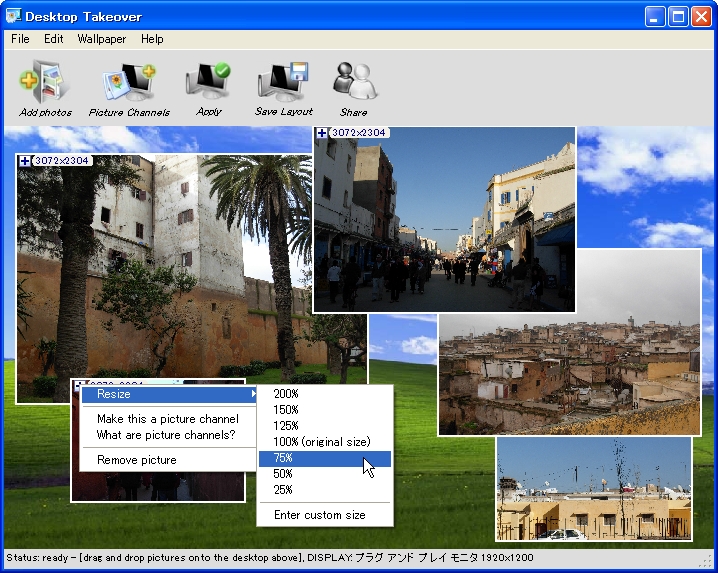Click the status bar ready message
Screen dimensions: 718x573
[x=270, y=558]
